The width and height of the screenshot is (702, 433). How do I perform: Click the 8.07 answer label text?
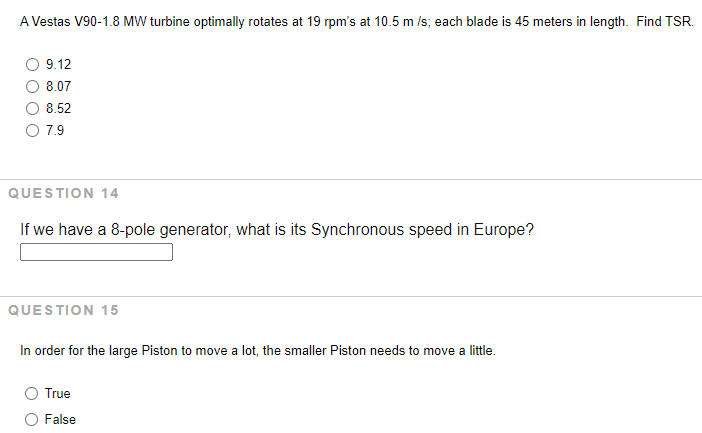58,86
